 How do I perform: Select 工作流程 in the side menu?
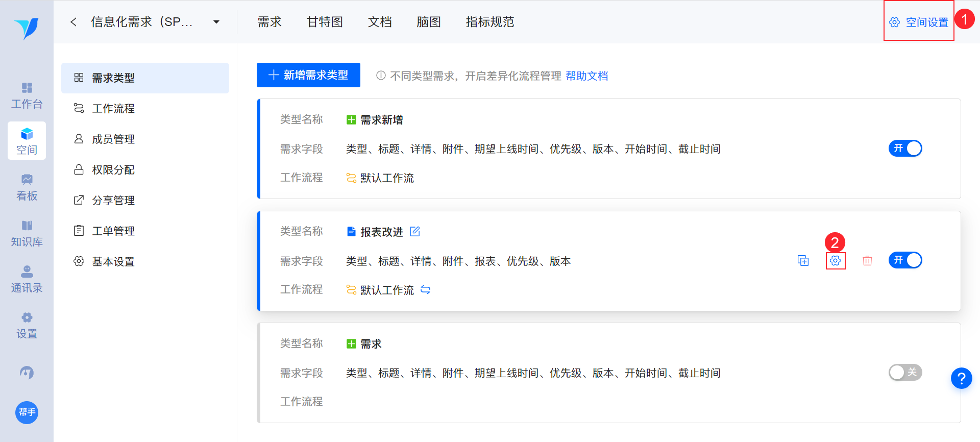pos(145,109)
